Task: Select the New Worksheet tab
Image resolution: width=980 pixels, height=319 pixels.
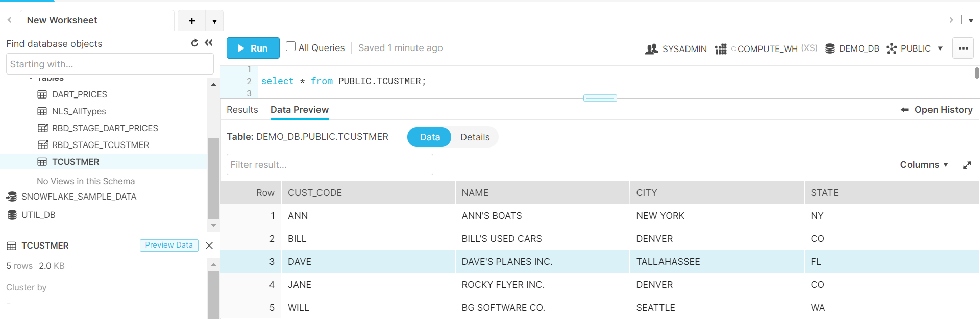Action: 62,20
